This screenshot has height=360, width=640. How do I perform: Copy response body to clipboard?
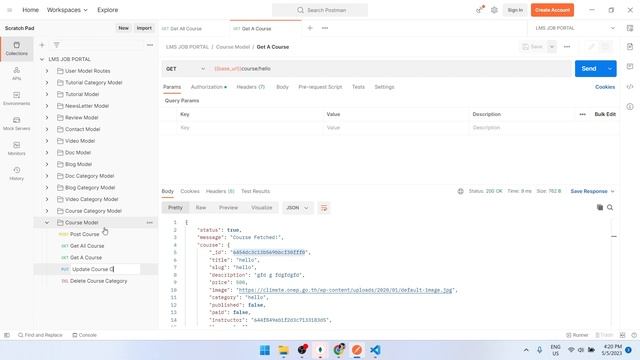(600, 207)
